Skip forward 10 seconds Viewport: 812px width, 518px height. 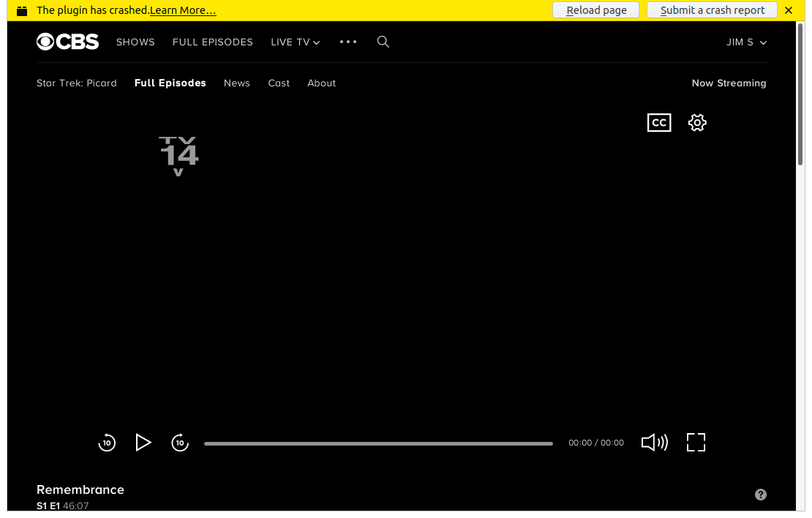[x=180, y=443]
